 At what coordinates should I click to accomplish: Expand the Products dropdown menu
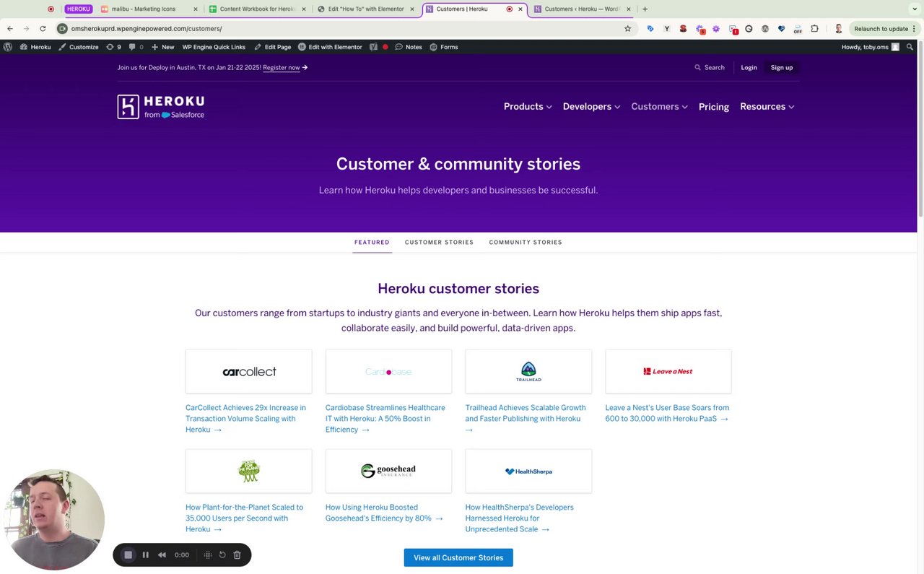[x=528, y=107]
